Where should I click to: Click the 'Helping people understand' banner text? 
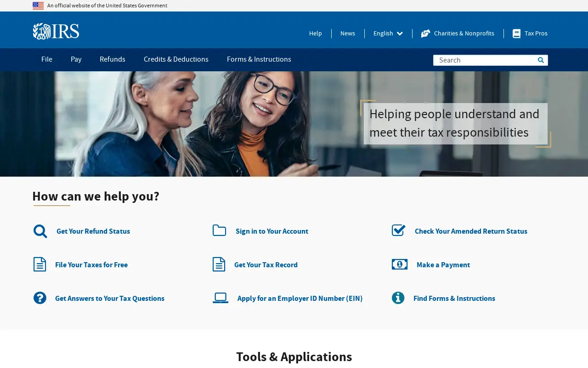click(454, 123)
